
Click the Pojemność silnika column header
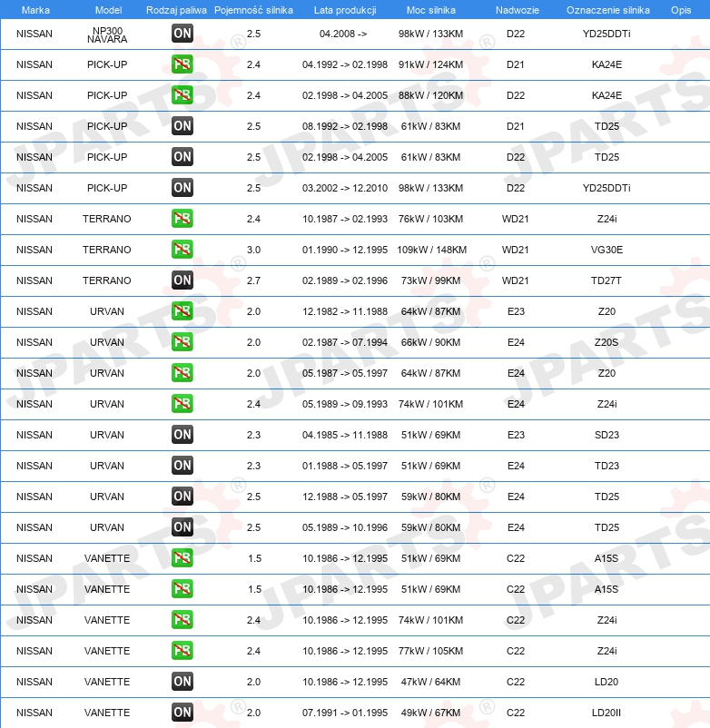tap(253, 10)
